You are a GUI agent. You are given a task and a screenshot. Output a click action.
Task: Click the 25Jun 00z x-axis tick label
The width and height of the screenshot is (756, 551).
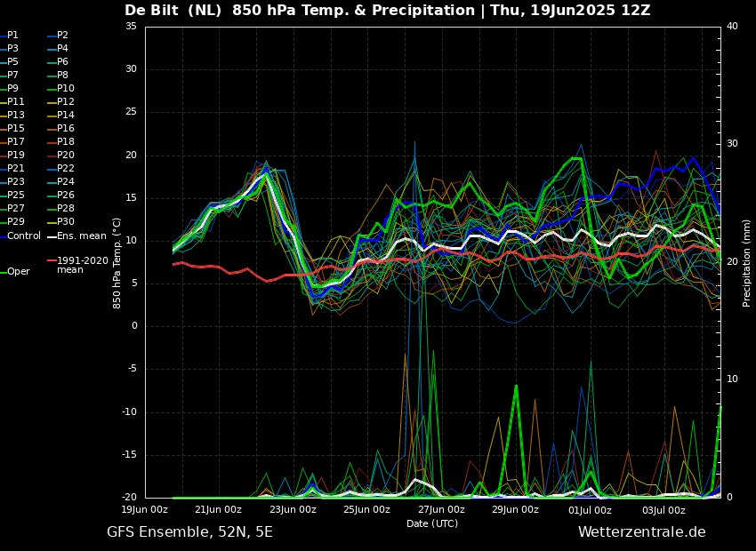click(367, 509)
